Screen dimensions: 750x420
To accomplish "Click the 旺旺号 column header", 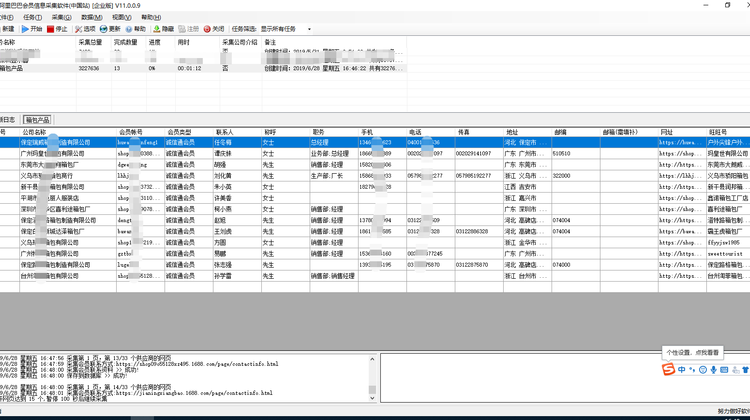I will (728, 132).
